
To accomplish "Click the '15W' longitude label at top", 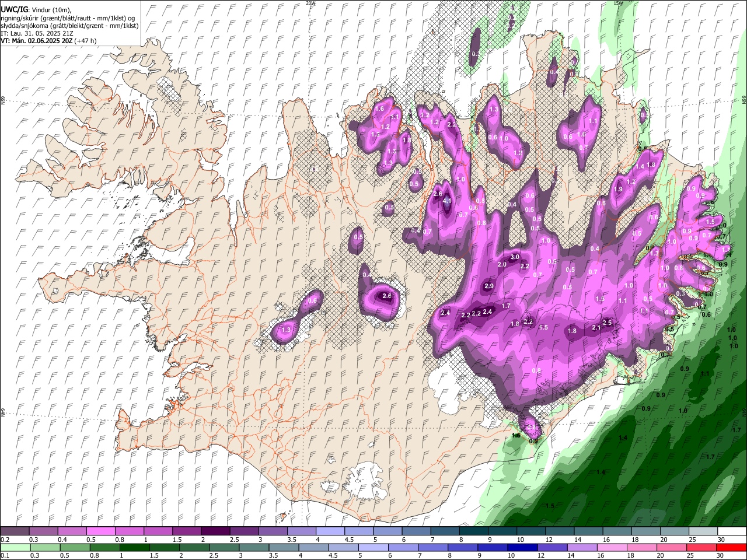I will click(618, 3).
